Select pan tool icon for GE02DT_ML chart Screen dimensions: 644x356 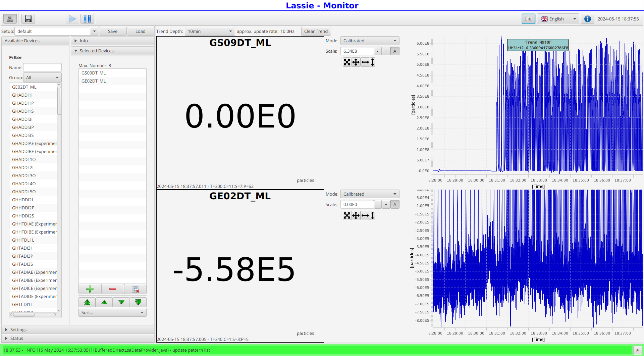[x=356, y=215]
